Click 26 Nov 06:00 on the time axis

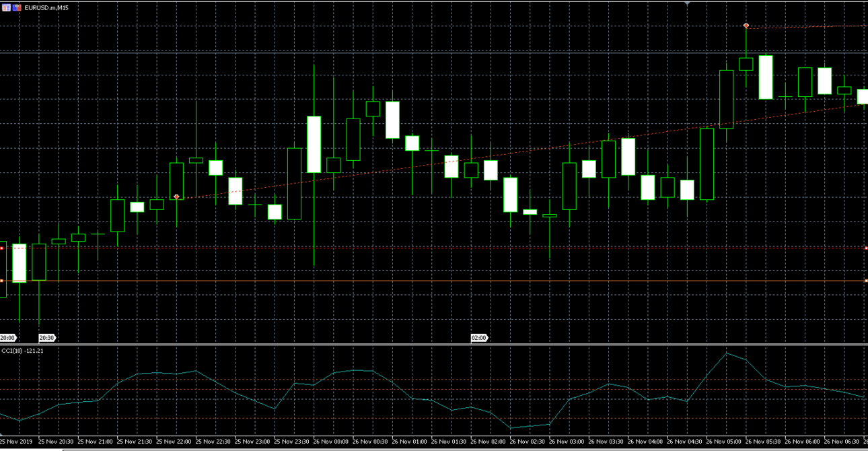(x=802, y=442)
